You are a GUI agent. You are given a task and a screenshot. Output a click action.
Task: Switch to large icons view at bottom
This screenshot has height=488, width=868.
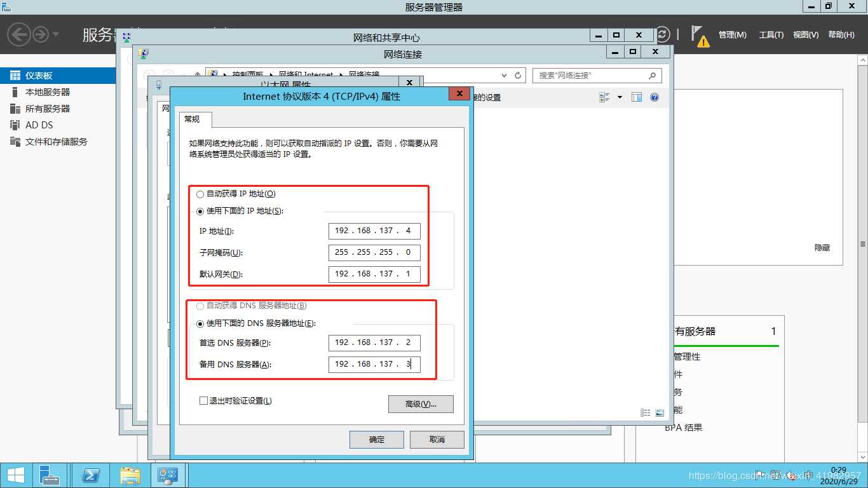(x=660, y=412)
